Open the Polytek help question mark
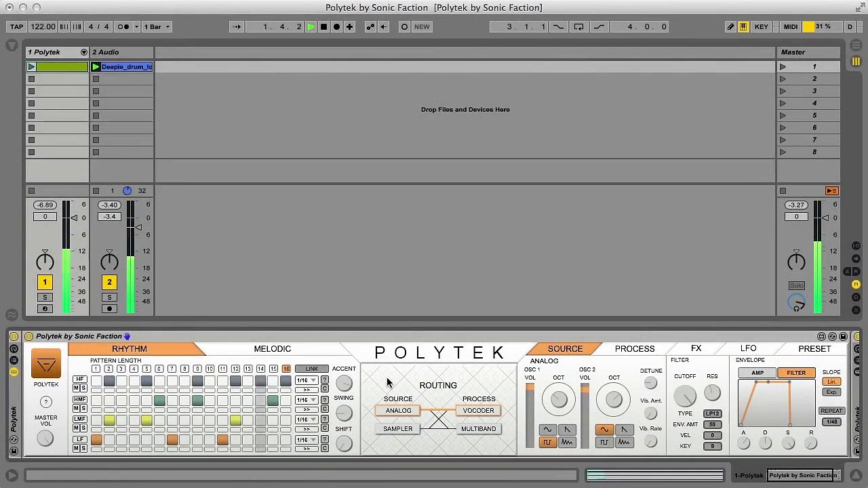The image size is (868, 488). pos(45,401)
